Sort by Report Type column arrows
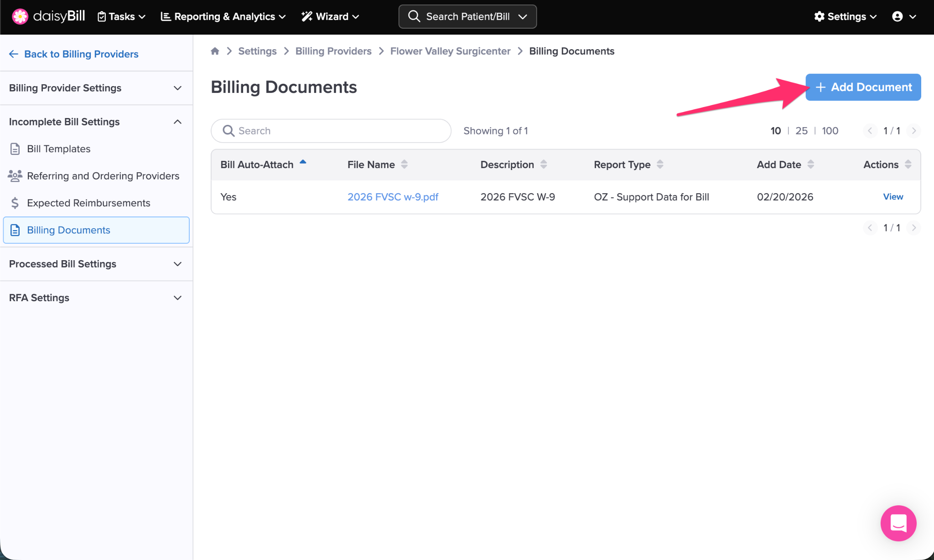This screenshot has width=934, height=560. pyautogui.click(x=660, y=164)
